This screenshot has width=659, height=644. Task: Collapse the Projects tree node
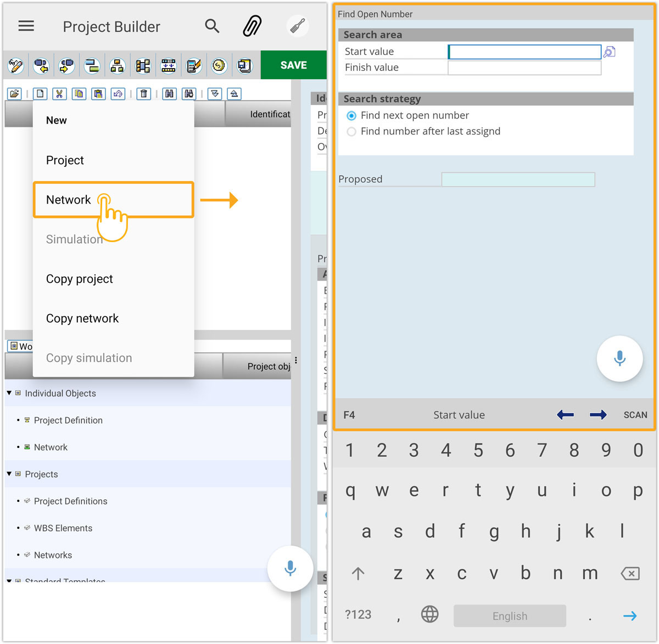9,474
